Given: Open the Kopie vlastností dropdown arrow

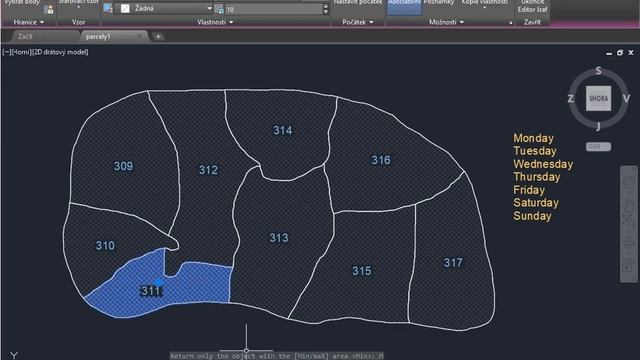Looking at the screenshot, I should (x=484, y=7).
